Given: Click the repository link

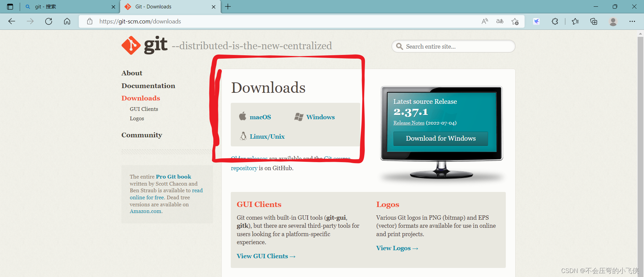Looking at the screenshot, I should click(244, 168).
